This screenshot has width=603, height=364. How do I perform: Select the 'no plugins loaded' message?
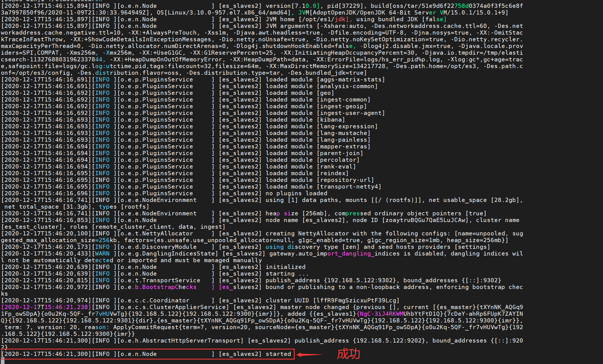coord(296,193)
